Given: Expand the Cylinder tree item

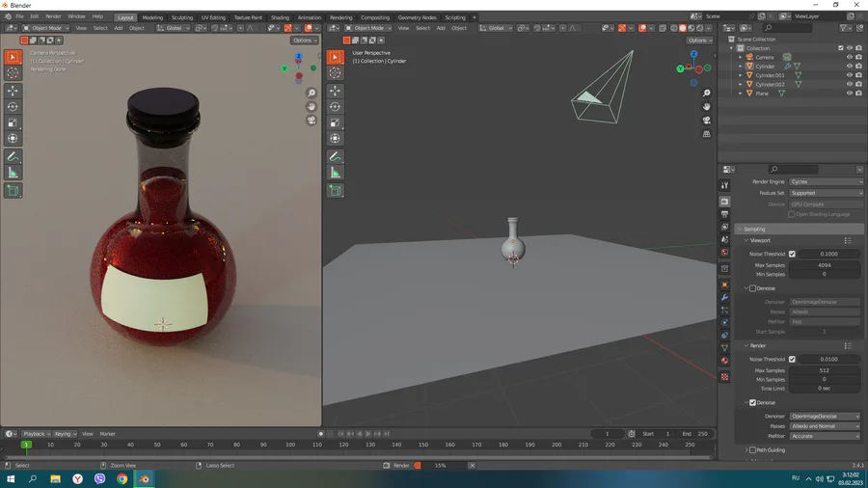Looking at the screenshot, I should (740, 67).
